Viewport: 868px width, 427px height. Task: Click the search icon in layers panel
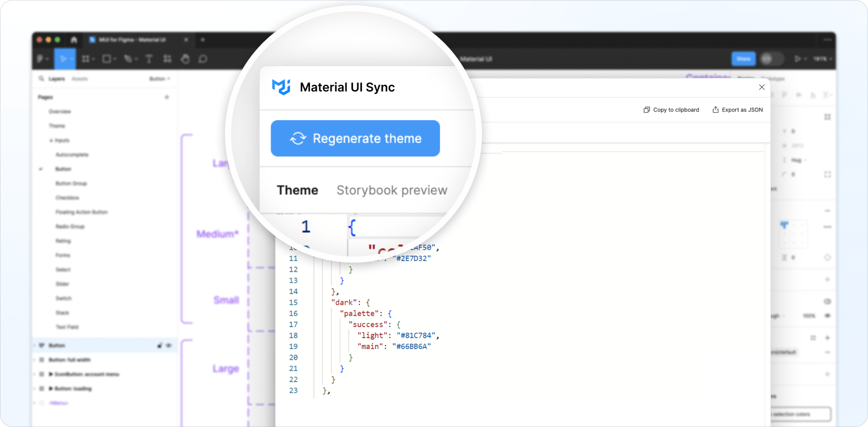click(41, 79)
